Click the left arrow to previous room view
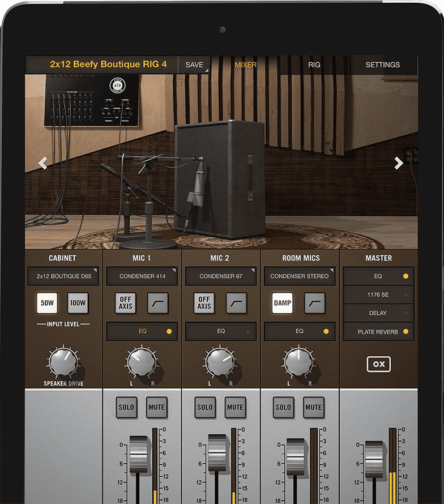The height and width of the screenshot is (504, 444). [x=42, y=163]
